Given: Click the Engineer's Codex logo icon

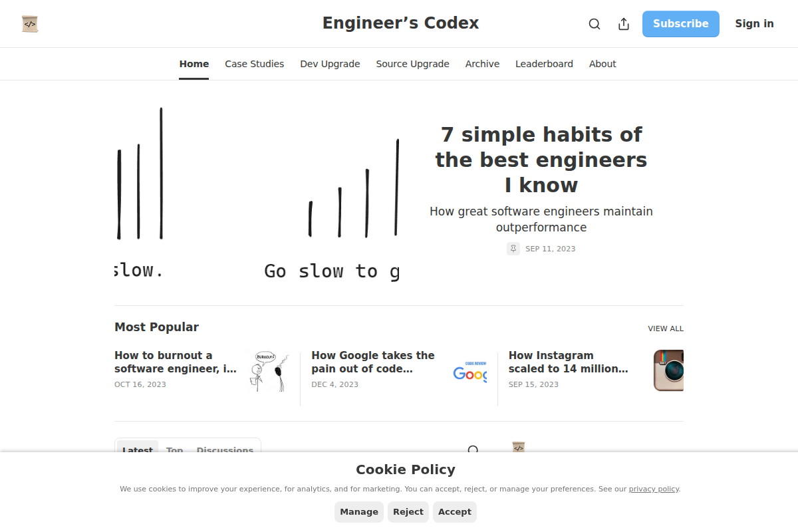Looking at the screenshot, I should coord(30,23).
